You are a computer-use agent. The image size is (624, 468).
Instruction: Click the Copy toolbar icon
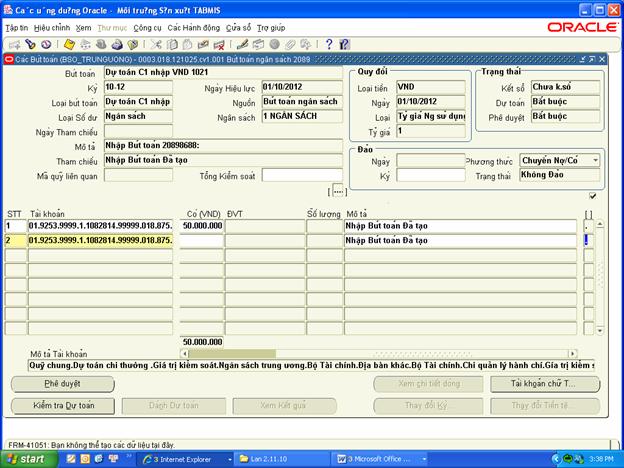click(x=172, y=45)
